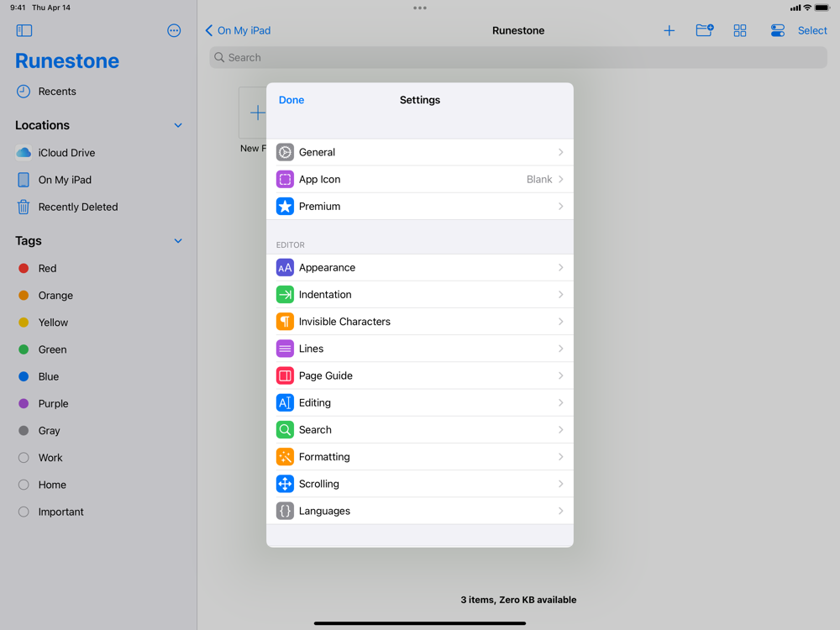Open Lines via its disclosure chevron

click(x=561, y=349)
